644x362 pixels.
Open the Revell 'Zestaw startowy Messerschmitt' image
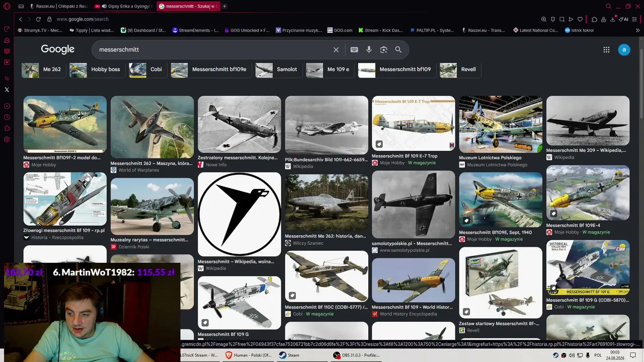[501, 283]
